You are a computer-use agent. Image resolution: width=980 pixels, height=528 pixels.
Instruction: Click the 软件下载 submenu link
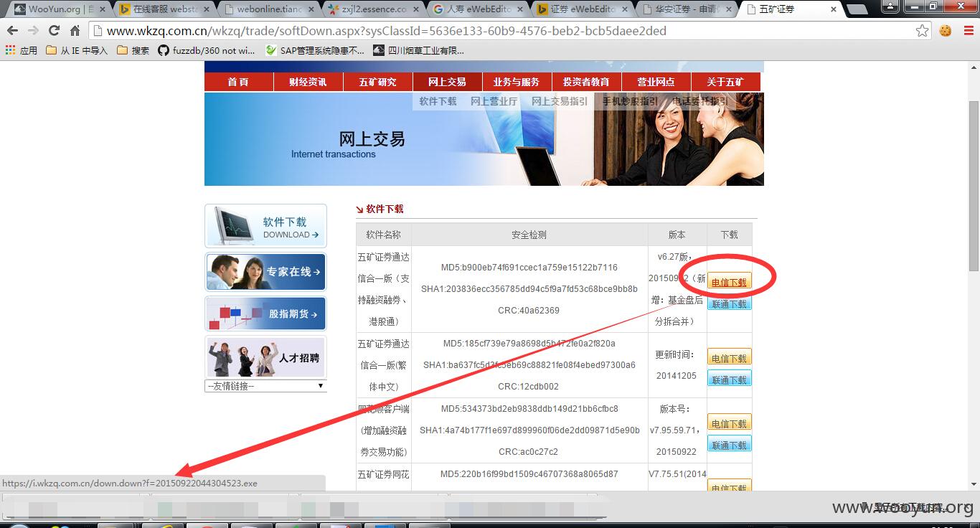point(438,101)
